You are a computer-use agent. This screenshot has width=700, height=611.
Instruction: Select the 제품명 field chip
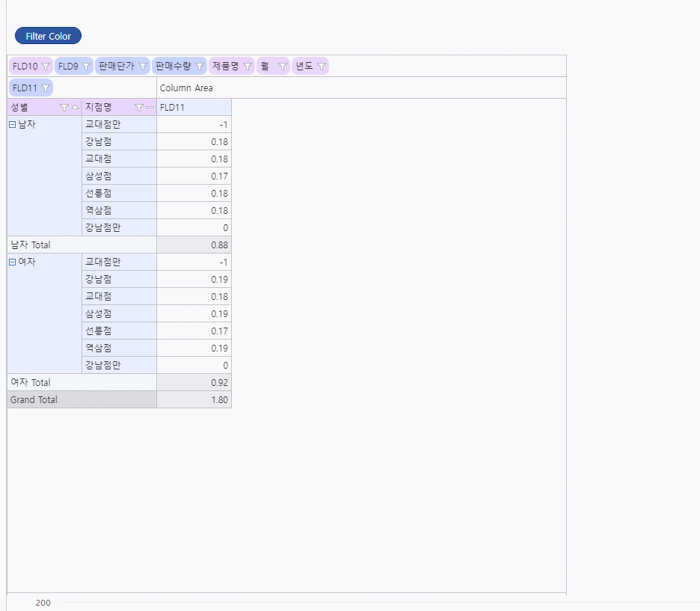tap(232, 66)
